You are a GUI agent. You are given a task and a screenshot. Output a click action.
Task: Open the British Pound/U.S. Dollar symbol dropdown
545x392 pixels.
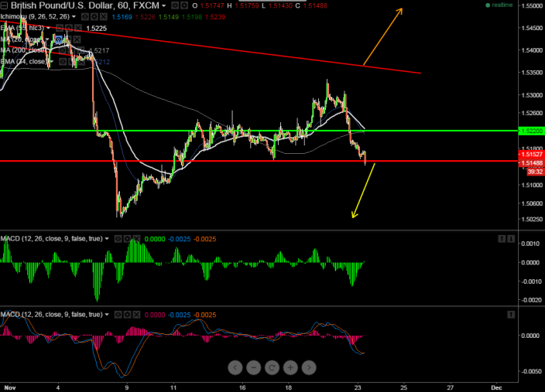point(163,6)
